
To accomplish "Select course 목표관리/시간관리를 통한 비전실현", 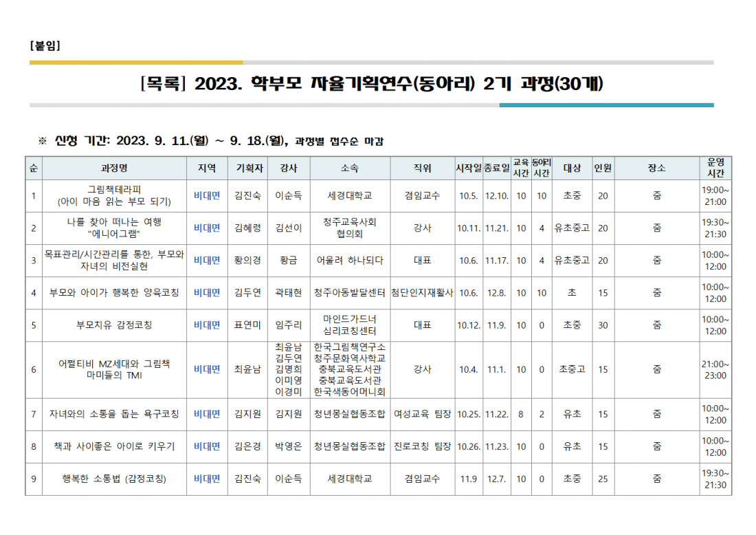I will pyautogui.click(x=114, y=261).
